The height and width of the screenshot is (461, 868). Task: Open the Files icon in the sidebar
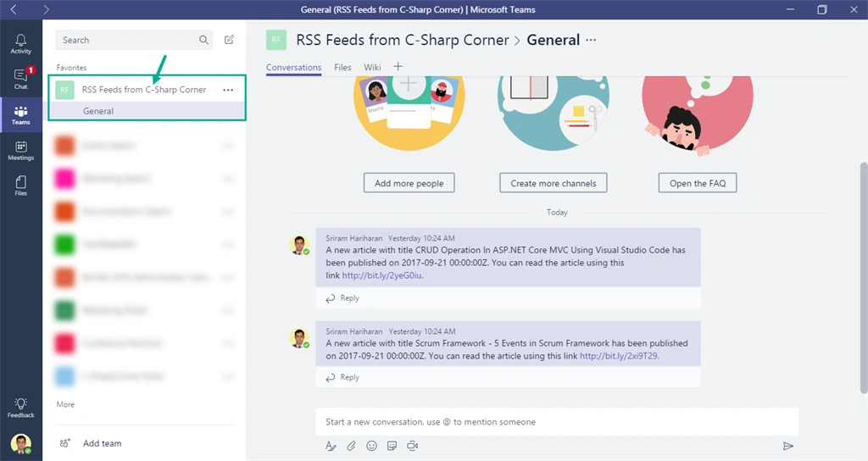click(21, 186)
